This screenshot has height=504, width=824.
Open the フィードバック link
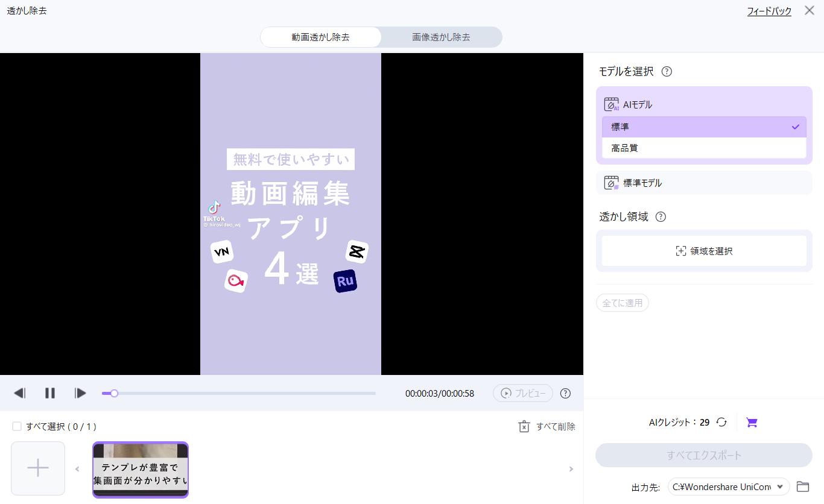coord(769,11)
